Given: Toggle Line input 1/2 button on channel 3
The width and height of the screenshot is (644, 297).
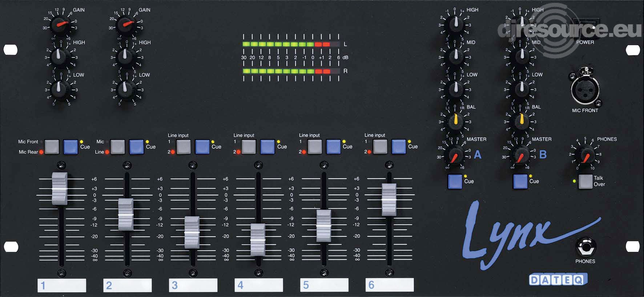Looking at the screenshot, I should [x=183, y=147].
